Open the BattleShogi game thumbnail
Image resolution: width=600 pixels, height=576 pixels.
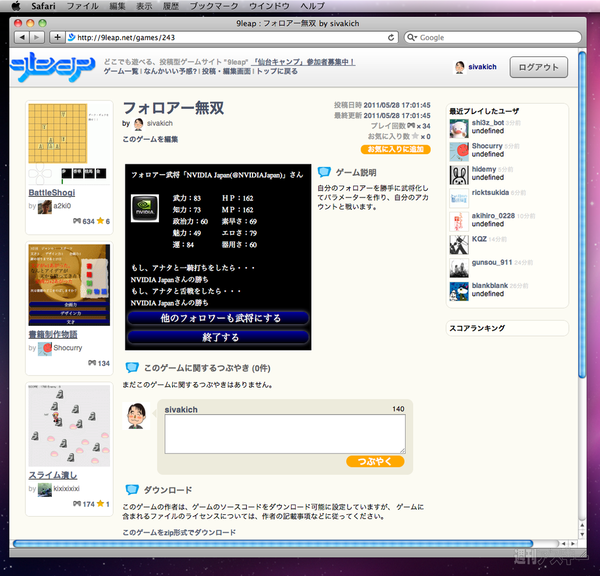pyautogui.click(x=69, y=144)
